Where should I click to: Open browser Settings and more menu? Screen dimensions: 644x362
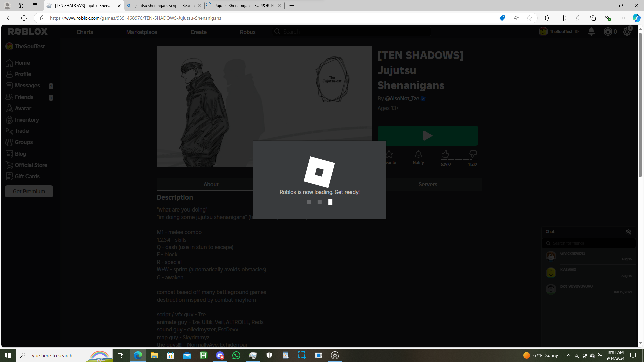tap(623, 18)
